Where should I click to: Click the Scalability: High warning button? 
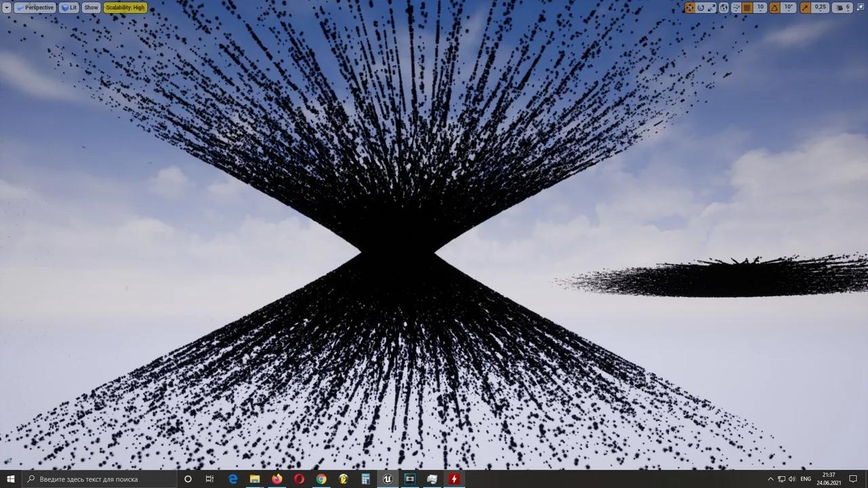tap(125, 7)
